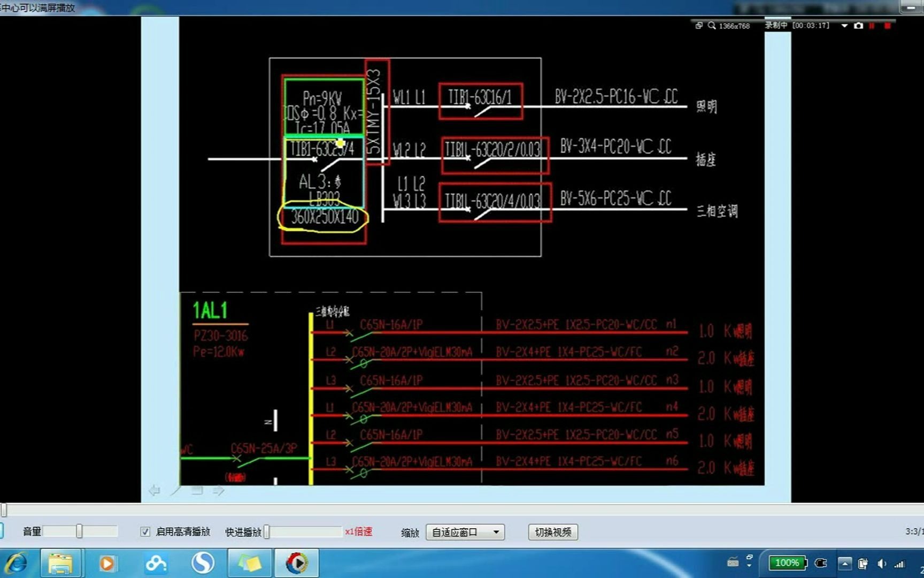Click the video progress bar handle
The width and height of the screenshot is (924, 578).
[3, 509]
